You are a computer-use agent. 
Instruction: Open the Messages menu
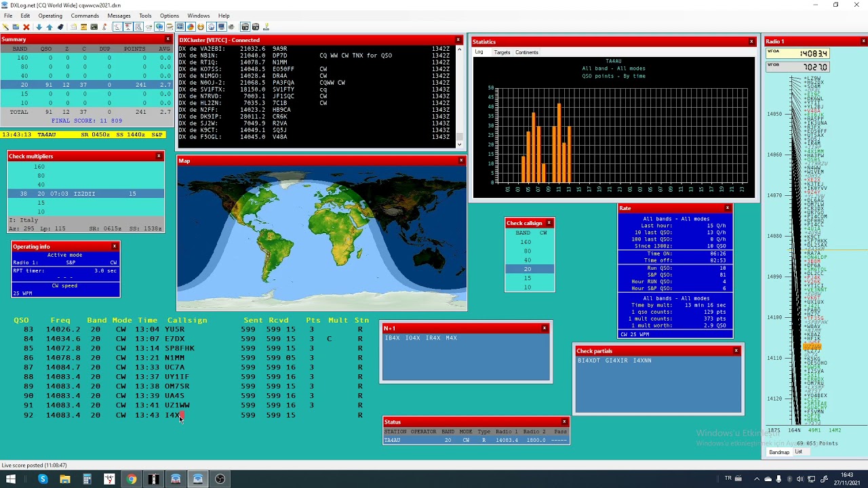tap(119, 16)
